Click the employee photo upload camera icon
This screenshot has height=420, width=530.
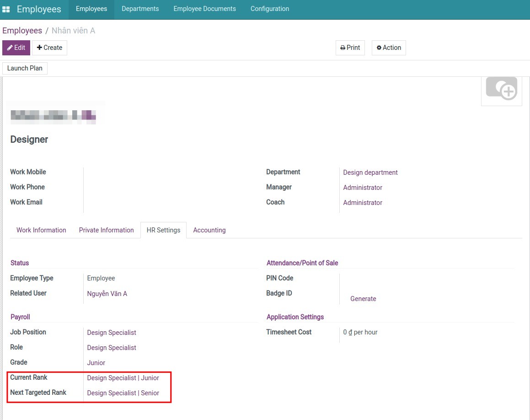(x=501, y=90)
